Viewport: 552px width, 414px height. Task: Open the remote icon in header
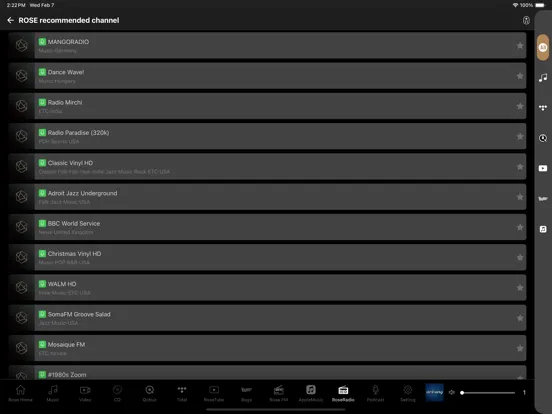526,20
